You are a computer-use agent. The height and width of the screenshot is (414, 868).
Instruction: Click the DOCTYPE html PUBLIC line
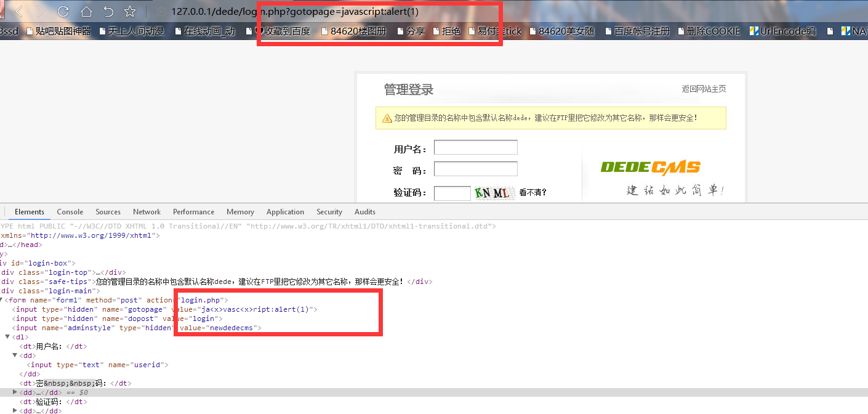pyautogui.click(x=248, y=226)
